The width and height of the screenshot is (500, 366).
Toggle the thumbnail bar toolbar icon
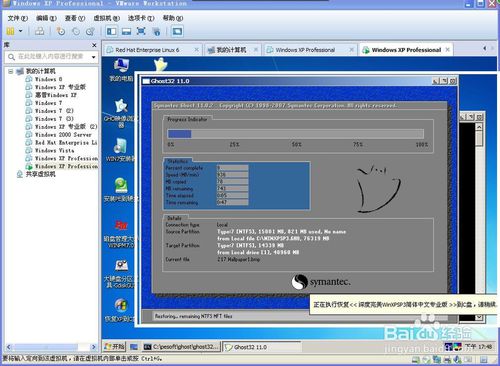point(126,31)
